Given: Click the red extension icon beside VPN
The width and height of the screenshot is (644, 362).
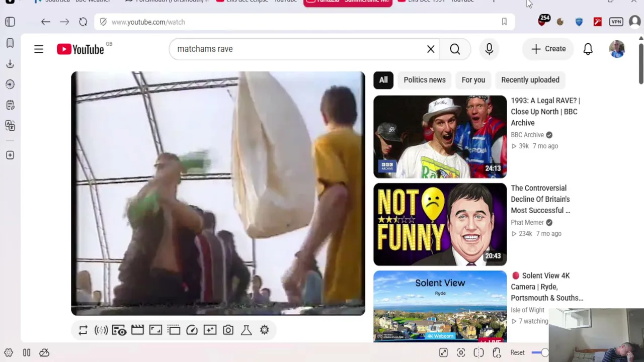Looking at the screenshot, I should [597, 22].
